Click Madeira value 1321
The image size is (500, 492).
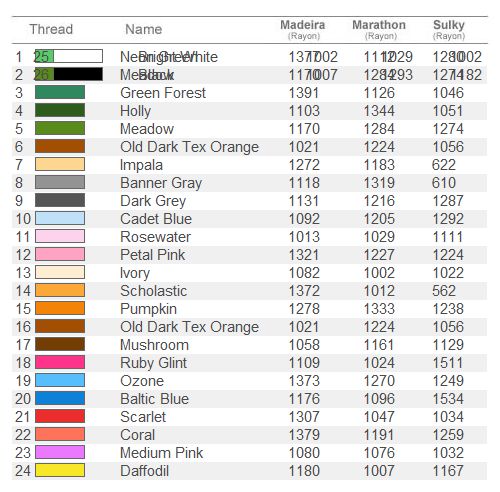(x=304, y=255)
